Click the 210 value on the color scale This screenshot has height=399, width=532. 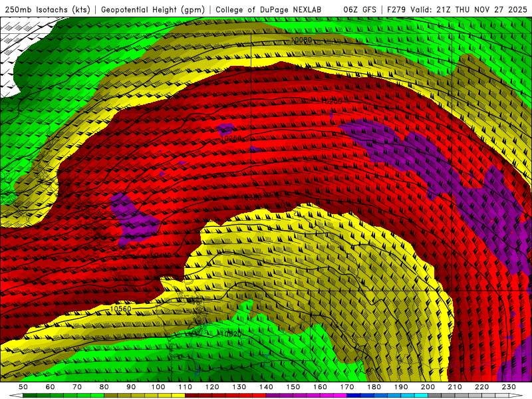[x=455, y=387]
